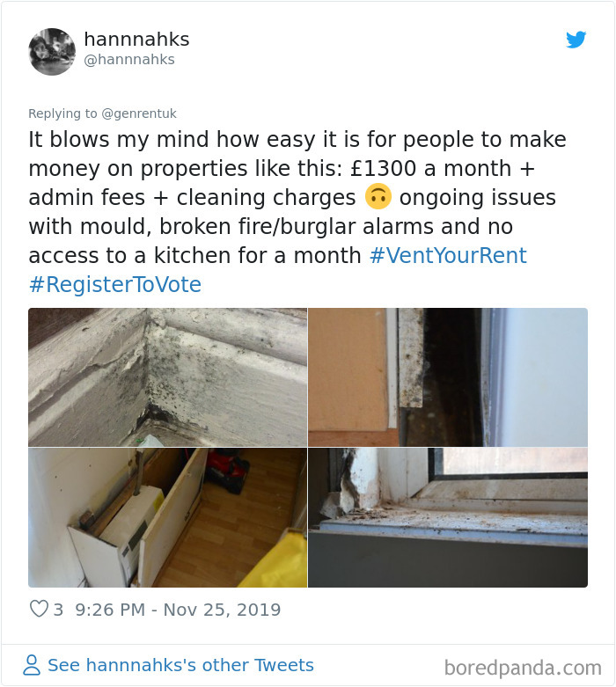Open the crumbling window sill photo
This screenshot has width=616, height=687.
point(448,517)
